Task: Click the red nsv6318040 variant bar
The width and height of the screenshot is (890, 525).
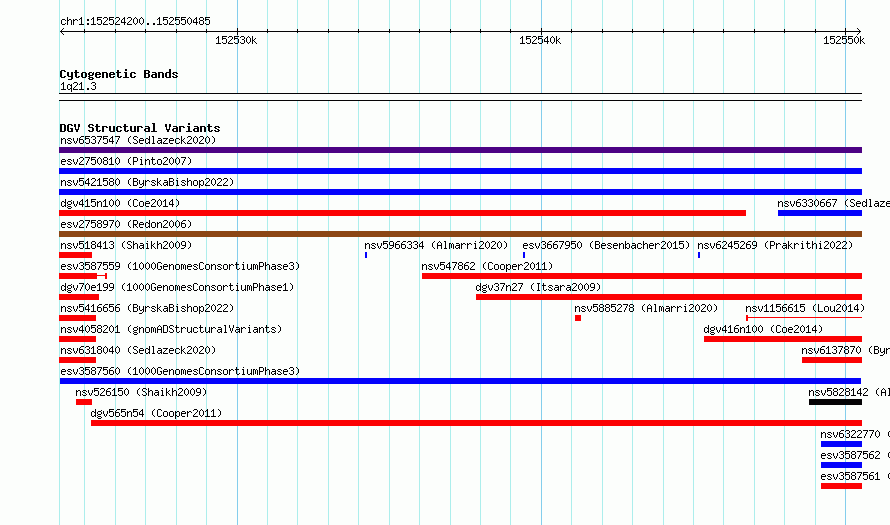Action: [78, 360]
